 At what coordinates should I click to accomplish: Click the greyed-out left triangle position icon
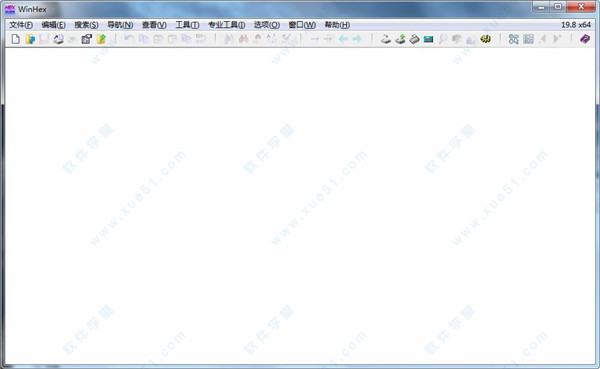click(x=543, y=39)
